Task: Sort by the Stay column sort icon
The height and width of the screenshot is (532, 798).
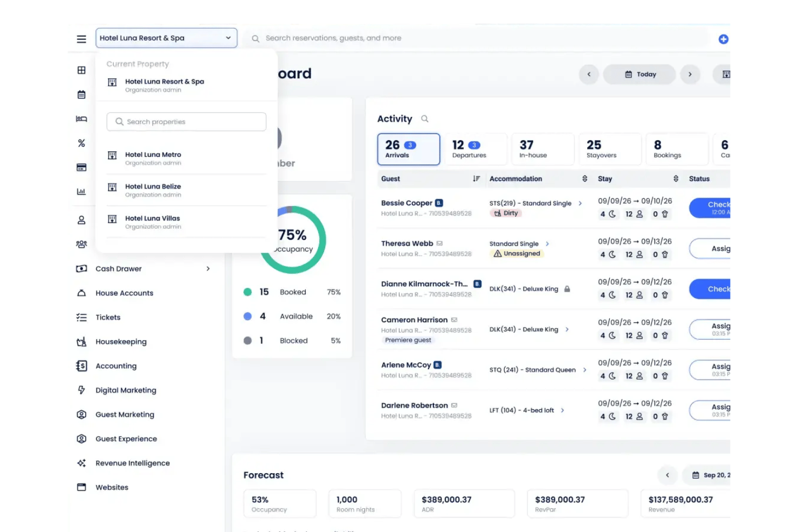Action: [x=676, y=178]
